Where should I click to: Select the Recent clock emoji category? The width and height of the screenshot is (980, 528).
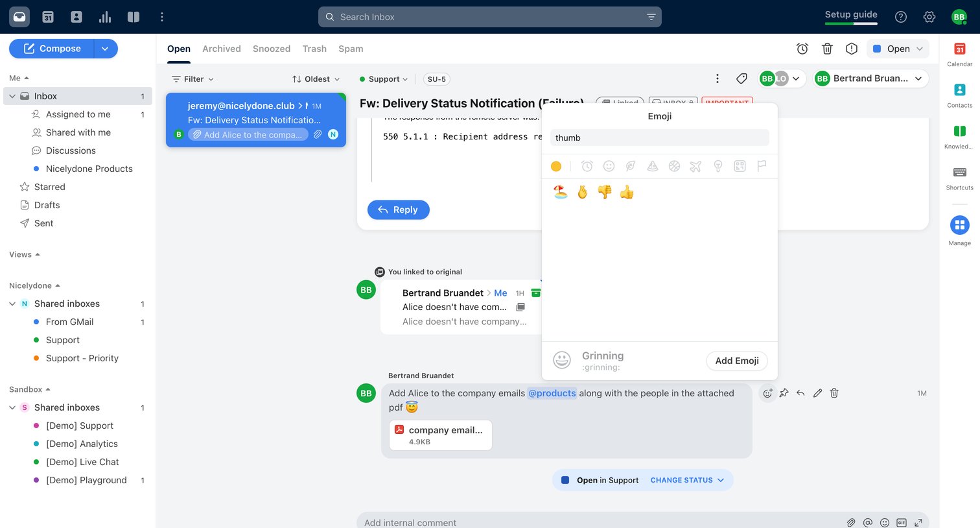click(x=587, y=166)
